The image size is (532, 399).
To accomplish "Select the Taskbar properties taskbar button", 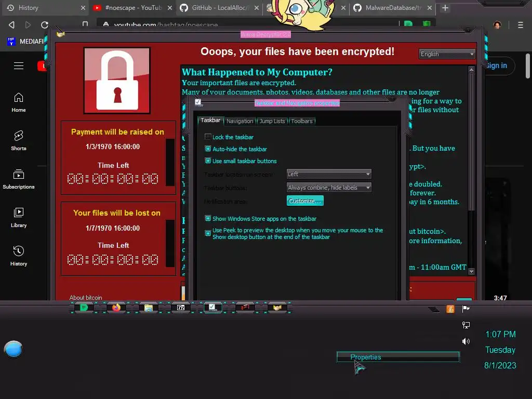I will coord(212,308).
